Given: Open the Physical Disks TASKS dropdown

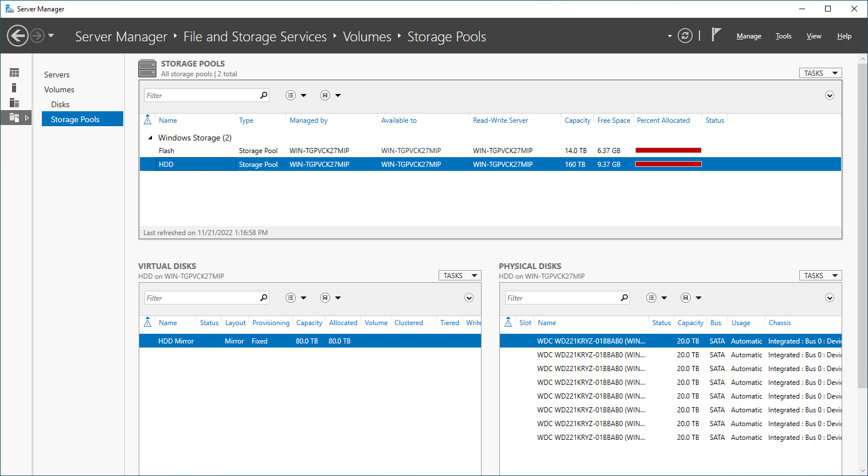Looking at the screenshot, I should [x=820, y=275].
